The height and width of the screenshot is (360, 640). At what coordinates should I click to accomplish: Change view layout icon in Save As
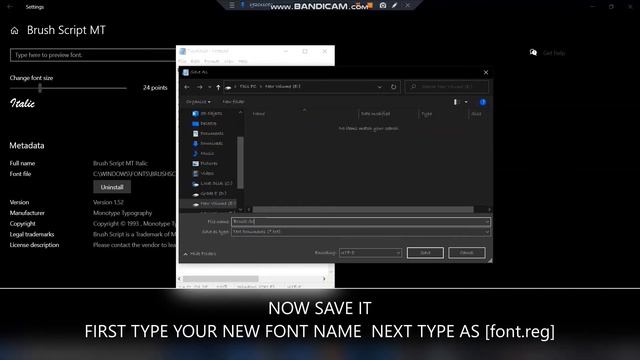tap(456, 102)
